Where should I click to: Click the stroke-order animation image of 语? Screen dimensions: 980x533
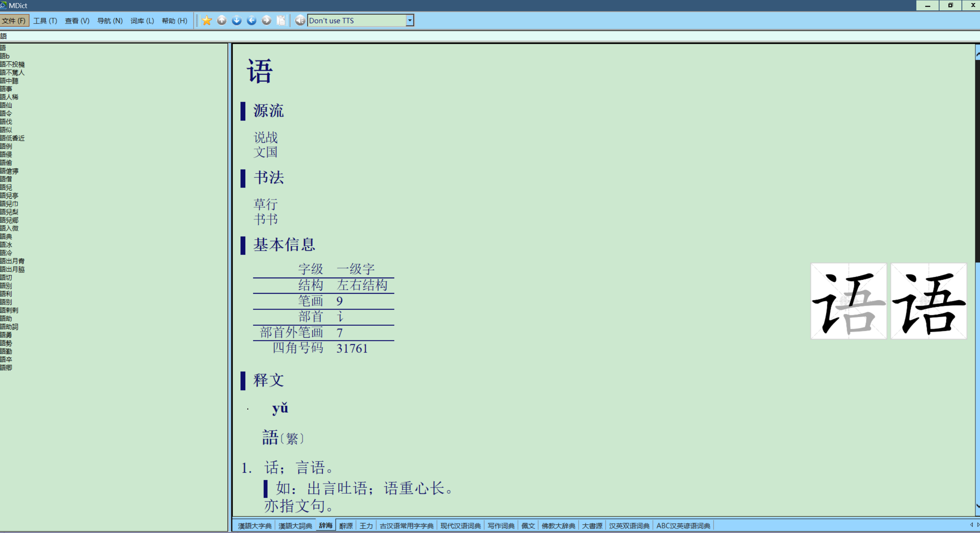coord(848,301)
